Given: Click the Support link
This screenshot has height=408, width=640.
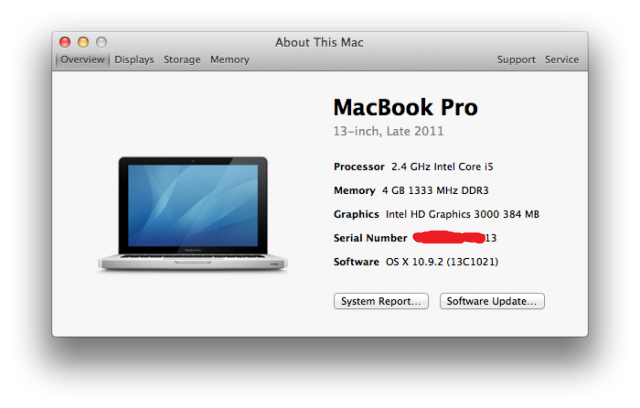Looking at the screenshot, I should (516, 60).
